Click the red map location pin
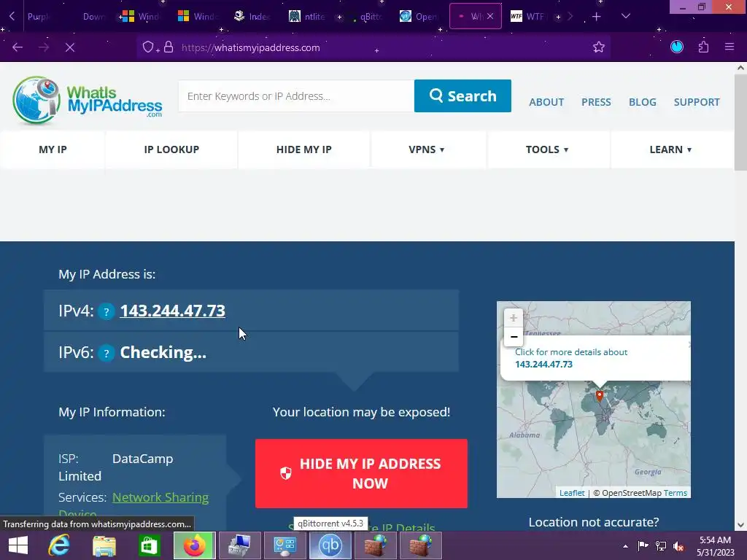Image resolution: width=747 pixels, height=560 pixels. (600, 396)
